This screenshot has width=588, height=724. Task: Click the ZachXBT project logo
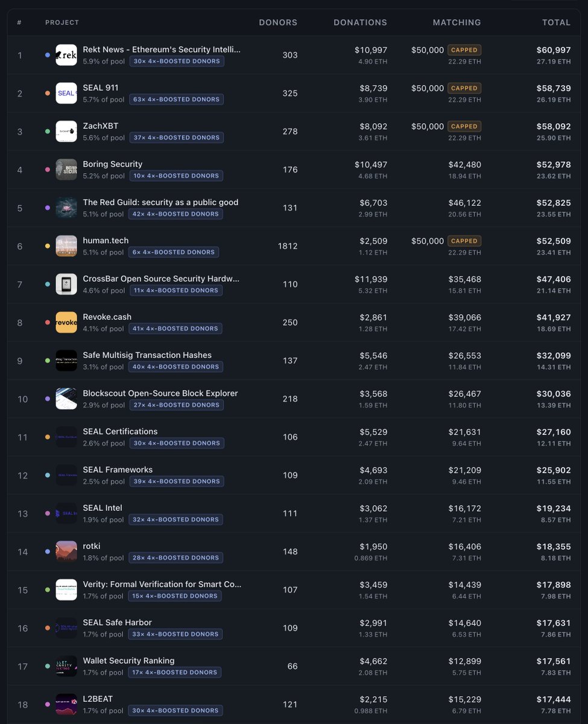coord(66,132)
